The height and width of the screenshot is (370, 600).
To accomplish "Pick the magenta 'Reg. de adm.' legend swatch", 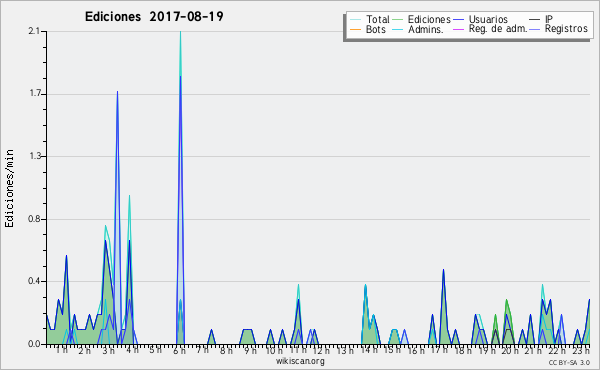I will [x=458, y=29].
